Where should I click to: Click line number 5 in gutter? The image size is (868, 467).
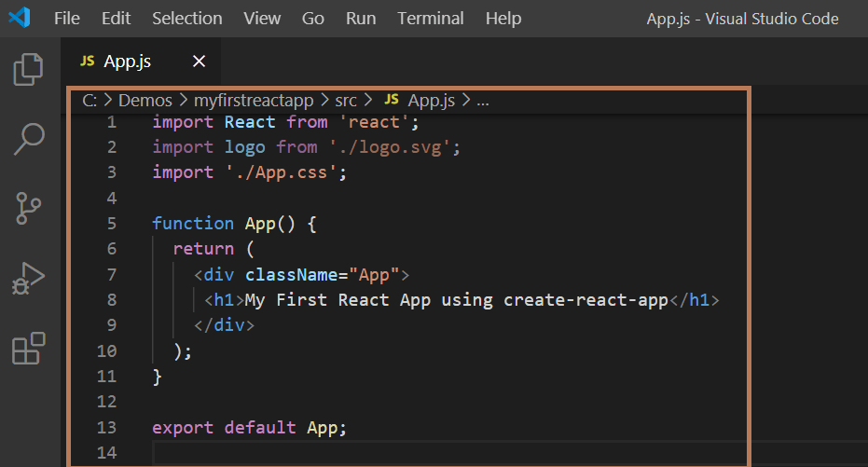[x=112, y=223]
